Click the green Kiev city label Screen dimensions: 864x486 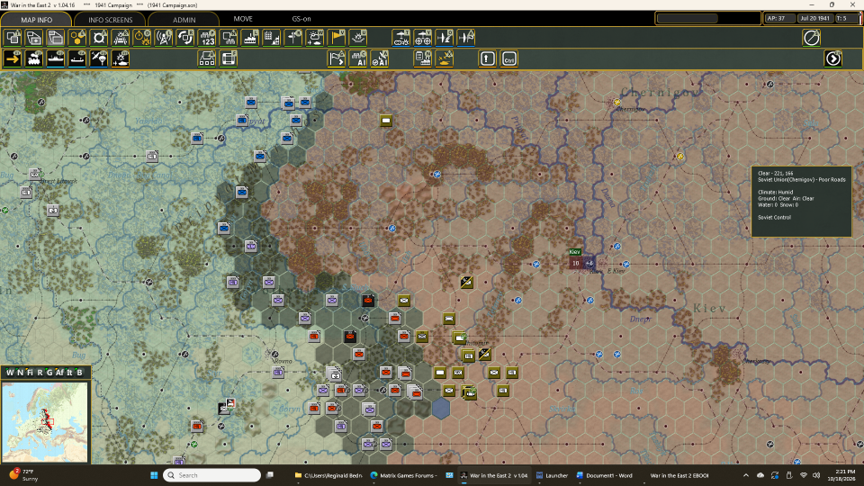tap(575, 252)
